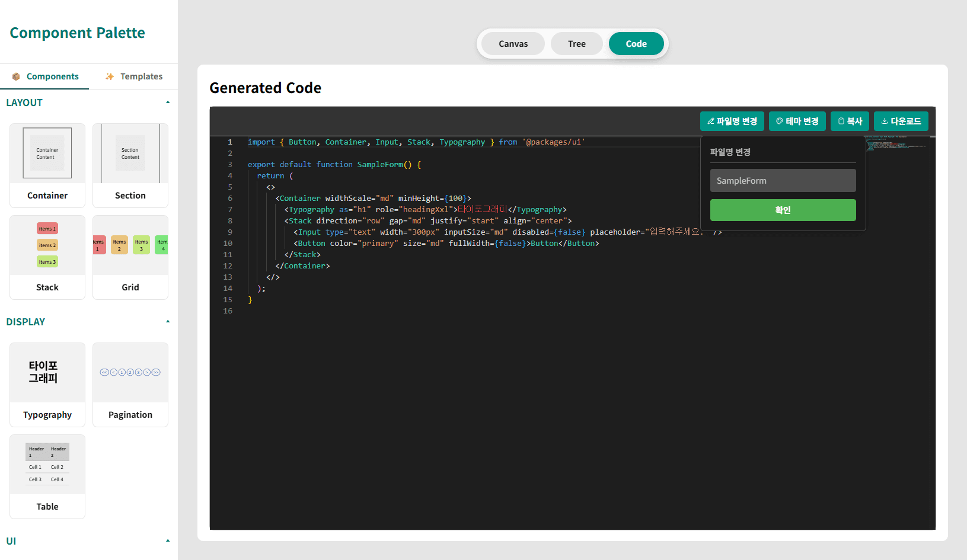The width and height of the screenshot is (967, 560).
Task: Open the Components tab
Action: point(44,76)
